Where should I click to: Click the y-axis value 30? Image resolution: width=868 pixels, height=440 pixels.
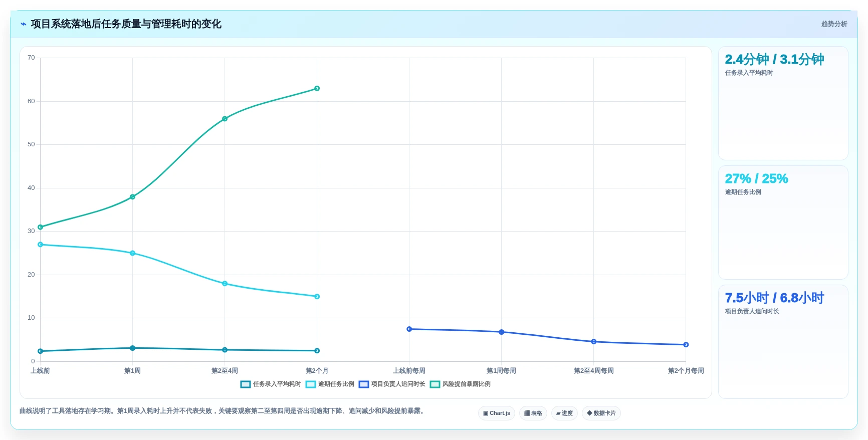click(x=31, y=231)
